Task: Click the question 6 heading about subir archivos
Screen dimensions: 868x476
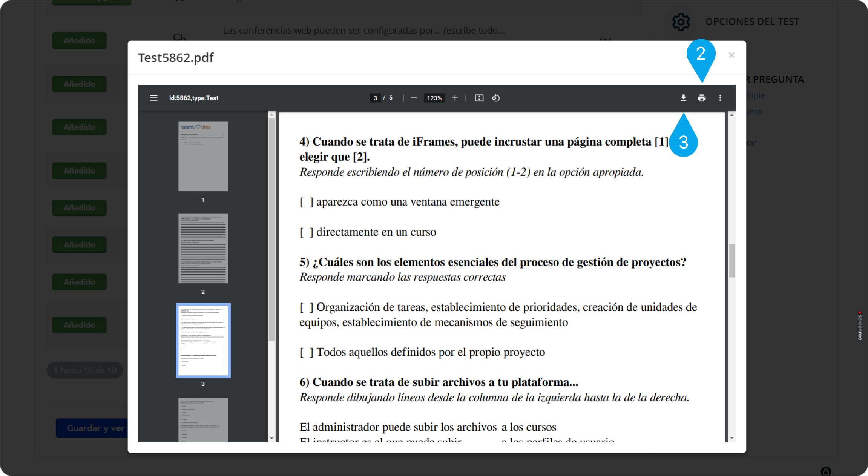Action: (439, 382)
